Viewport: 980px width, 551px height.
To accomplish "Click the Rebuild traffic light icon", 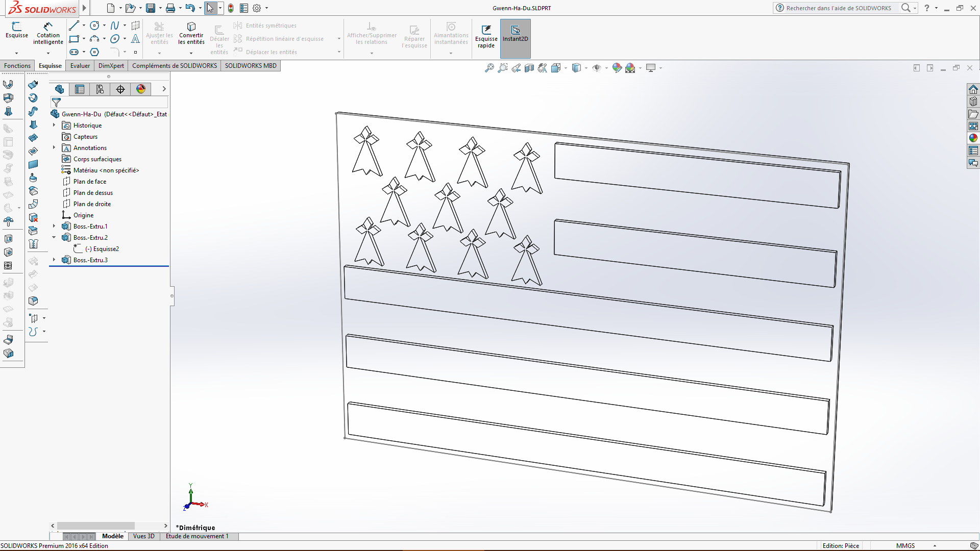I will pyautogui.click(x=231, y=8).
